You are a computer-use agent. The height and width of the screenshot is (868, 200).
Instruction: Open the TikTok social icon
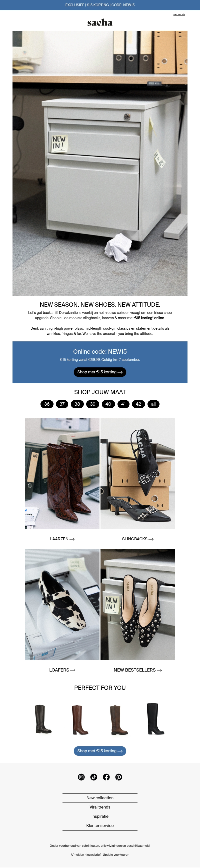tap(94, 777)
